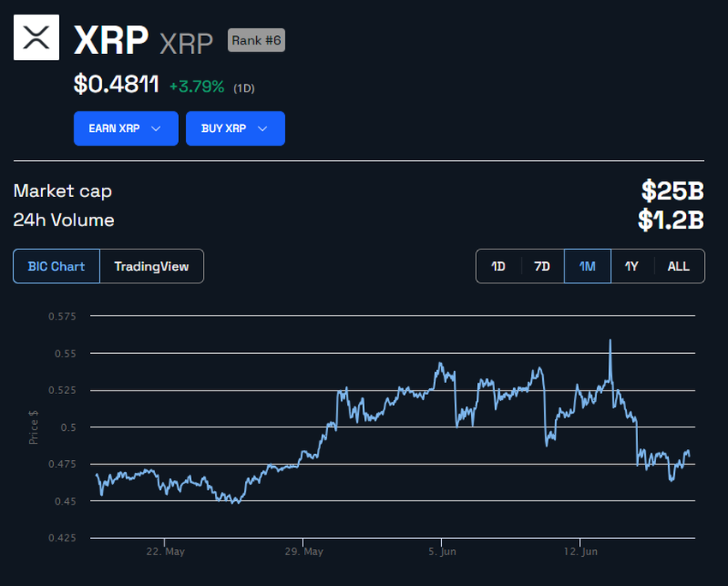Select the 1Y time range
Viewport: 728px width, 586px height.
coord(632,266)
